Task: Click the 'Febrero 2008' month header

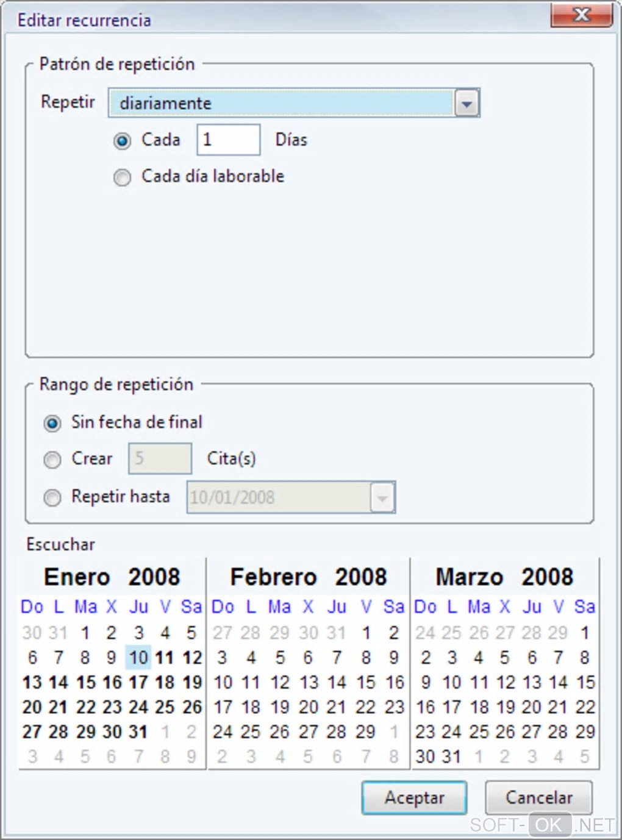Action: click(x=309, y=577)
